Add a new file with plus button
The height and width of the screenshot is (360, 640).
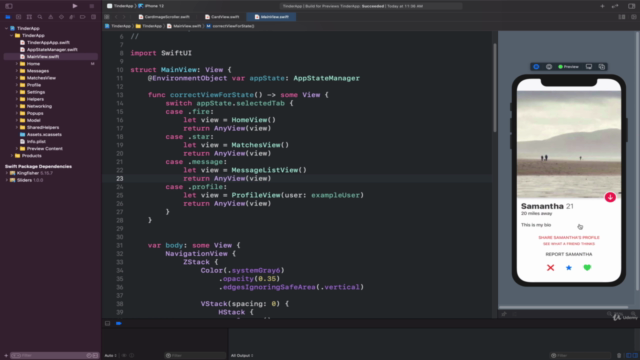point(6,356)
